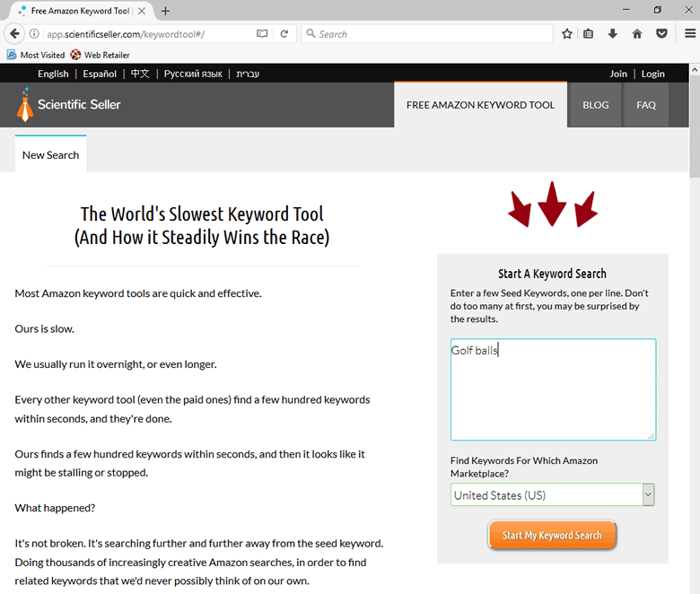
Task: Switch site language to Español
Action: click(x=100, y=74)
